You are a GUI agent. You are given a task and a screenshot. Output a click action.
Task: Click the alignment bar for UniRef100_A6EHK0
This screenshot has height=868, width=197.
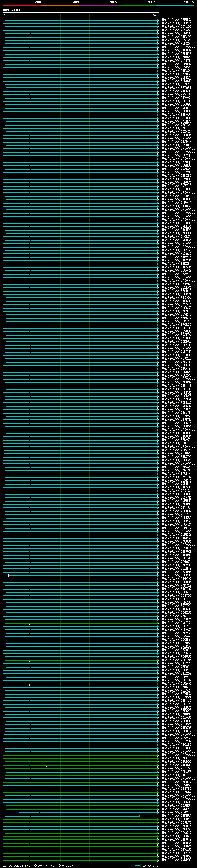81,20
